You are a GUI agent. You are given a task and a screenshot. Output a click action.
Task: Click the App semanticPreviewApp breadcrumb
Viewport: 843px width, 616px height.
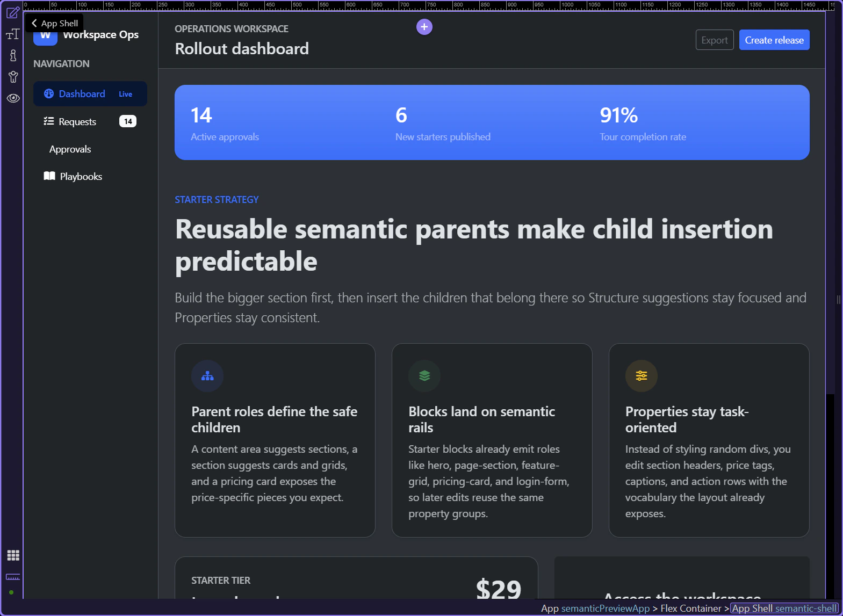pyautogui.click(x=595, y=608)
